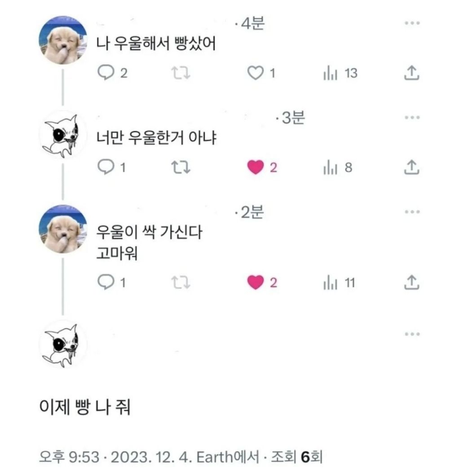Share the '나 우울해서 빵샀어' tweet
This screenshot has width=460, height=476.
411,73
